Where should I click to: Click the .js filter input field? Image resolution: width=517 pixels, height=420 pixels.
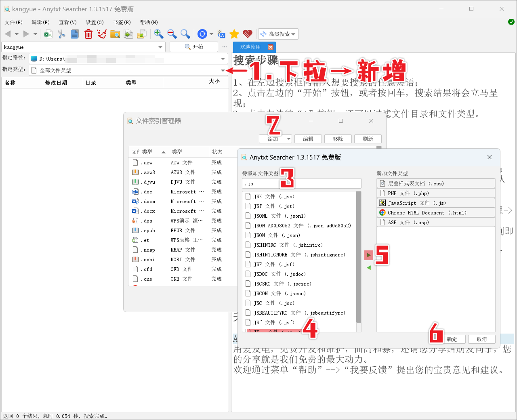pos(302,184)
